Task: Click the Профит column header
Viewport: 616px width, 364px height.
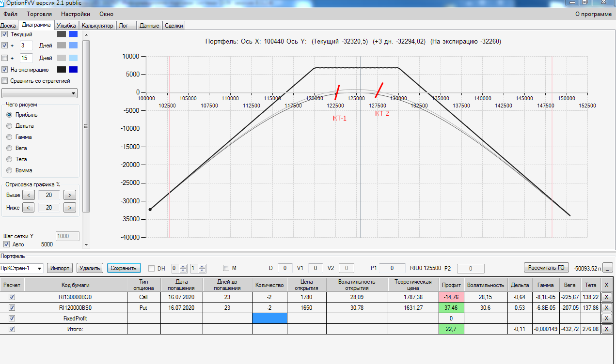Action: (x=451, y=285)
